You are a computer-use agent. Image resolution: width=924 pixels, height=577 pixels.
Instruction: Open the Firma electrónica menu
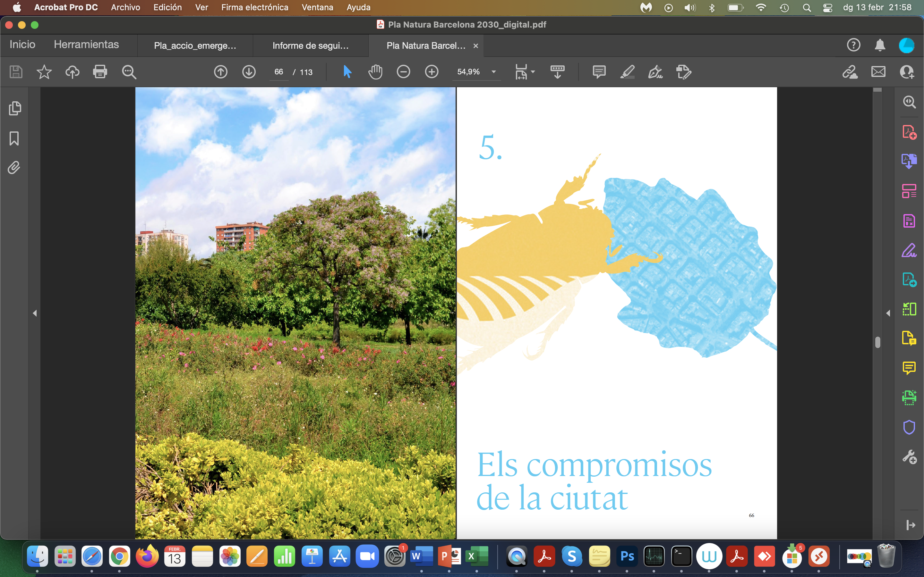(x=255, y=7)
